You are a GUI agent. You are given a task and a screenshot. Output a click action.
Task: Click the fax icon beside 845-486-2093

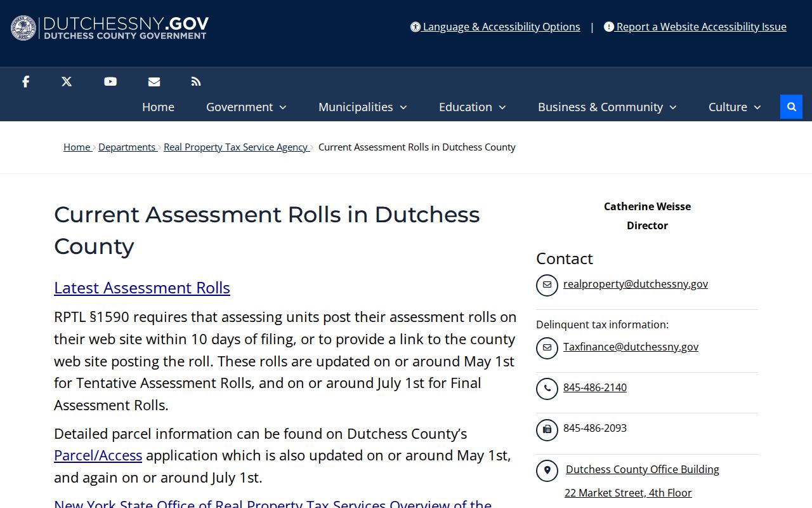coord(547,430)
